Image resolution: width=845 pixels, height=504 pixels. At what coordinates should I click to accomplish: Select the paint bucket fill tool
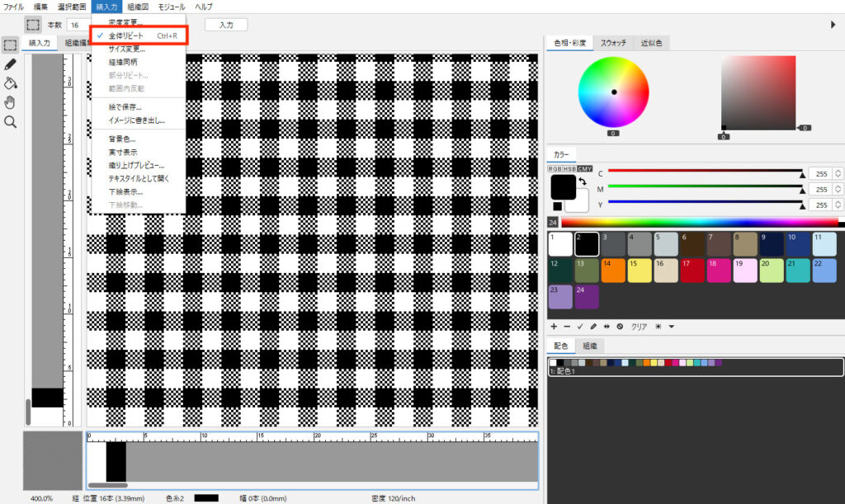pyautogui.click(x=11, y=82)
